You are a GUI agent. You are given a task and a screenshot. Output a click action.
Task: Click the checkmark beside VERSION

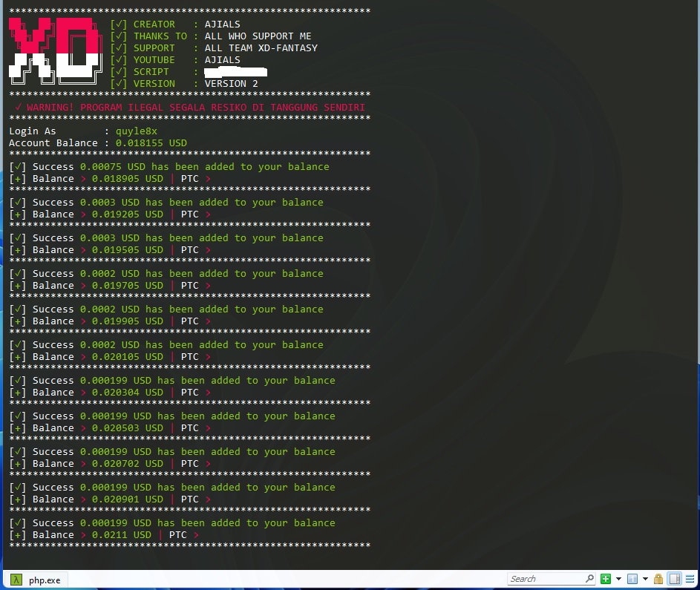(118, 84)
